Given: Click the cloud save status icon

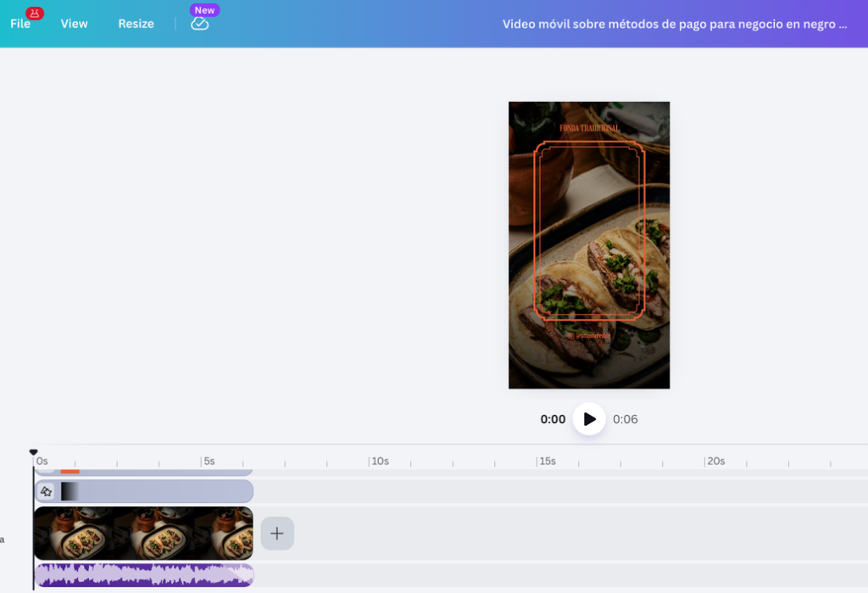Looking at the screenshot, I should [x=200, y=25].
